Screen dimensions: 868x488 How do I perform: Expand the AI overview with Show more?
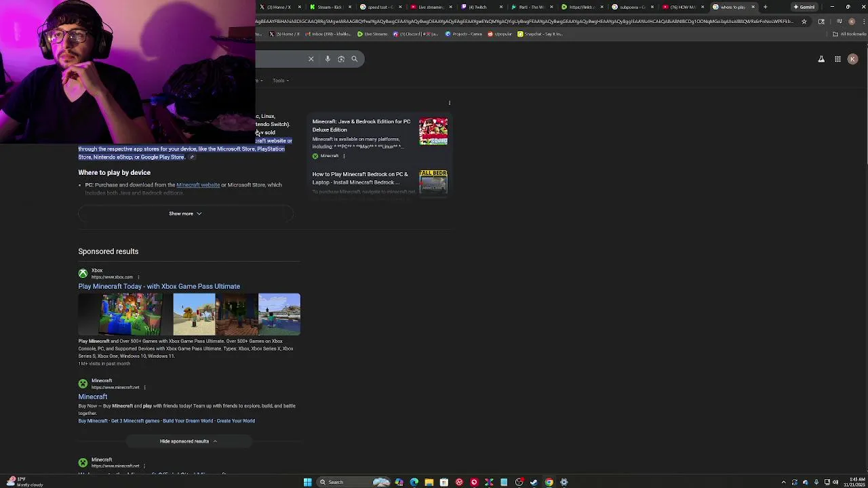click(x=185, y=213)
